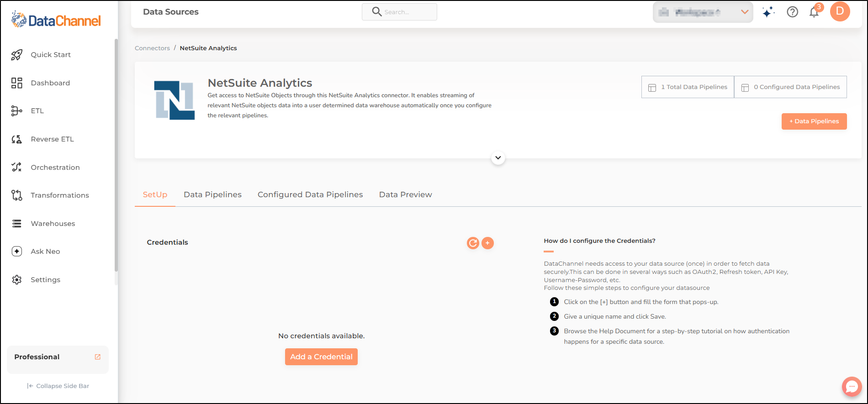
Task: Refresh the credentials list
Action: (473, 243)
